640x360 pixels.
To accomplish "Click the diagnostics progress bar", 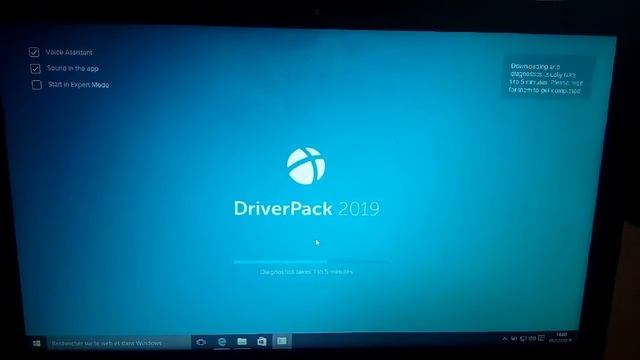I will (311, 261).
